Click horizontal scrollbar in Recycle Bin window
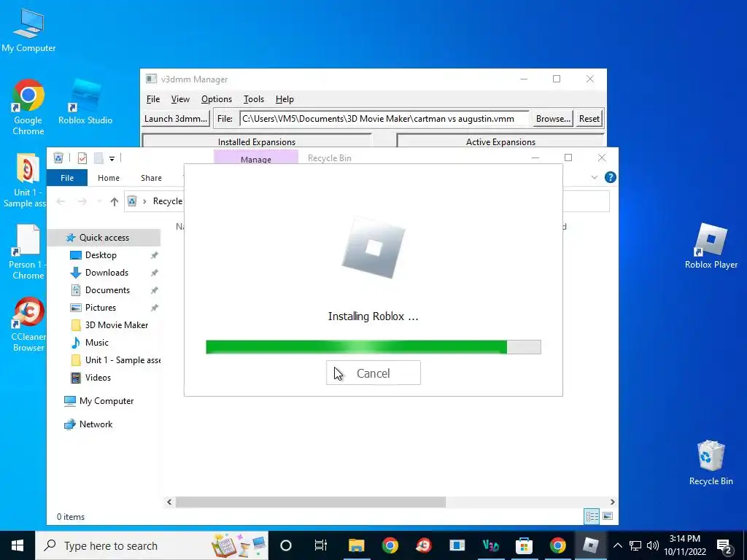This screenshot has width=747, height=560. 310,502
